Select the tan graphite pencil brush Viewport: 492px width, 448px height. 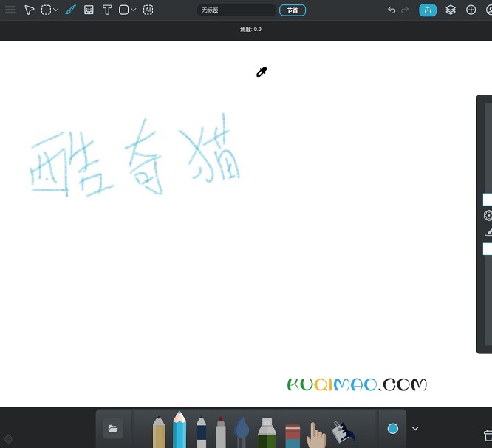(159, 432)
